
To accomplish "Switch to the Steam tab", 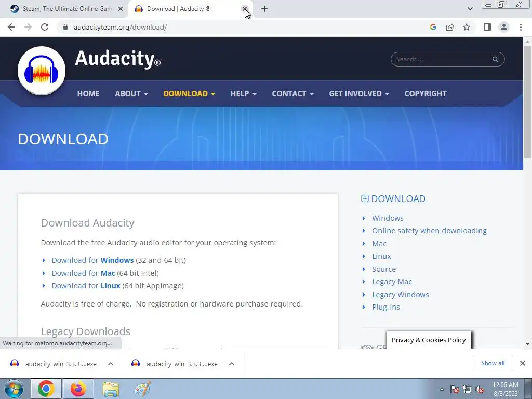I will [x=64, y=9].
